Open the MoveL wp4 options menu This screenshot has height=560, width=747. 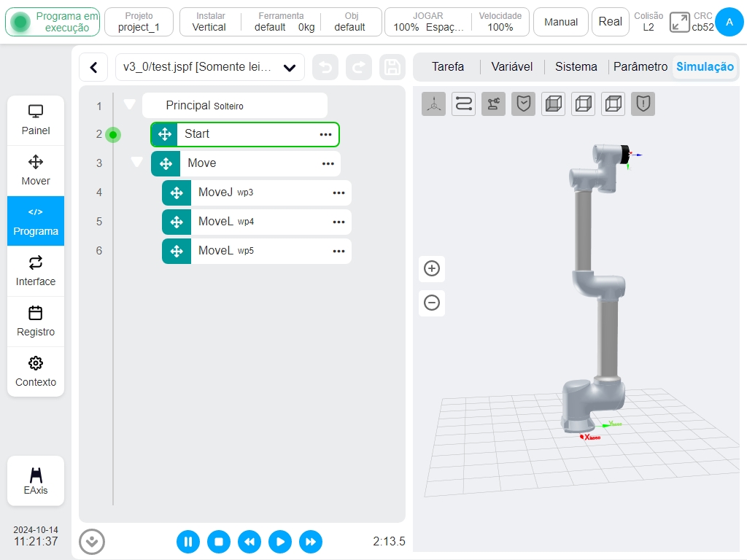click(338, 222)
